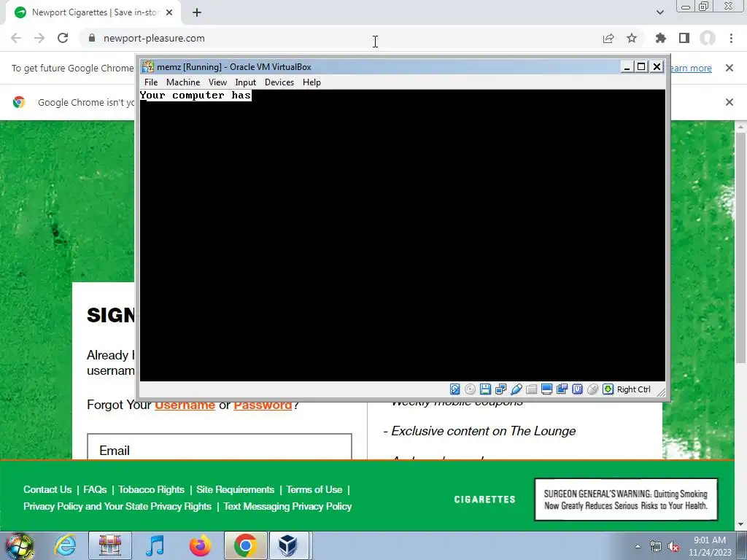Bookmark this page with the star icon

(x=632, y=38)
